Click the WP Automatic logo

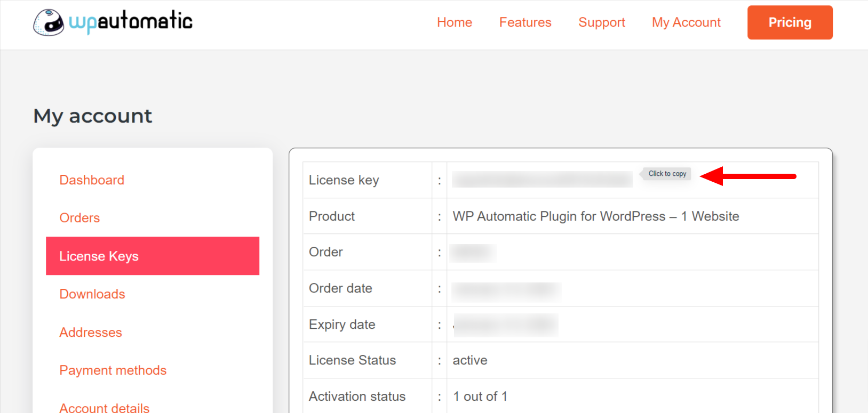113,22
